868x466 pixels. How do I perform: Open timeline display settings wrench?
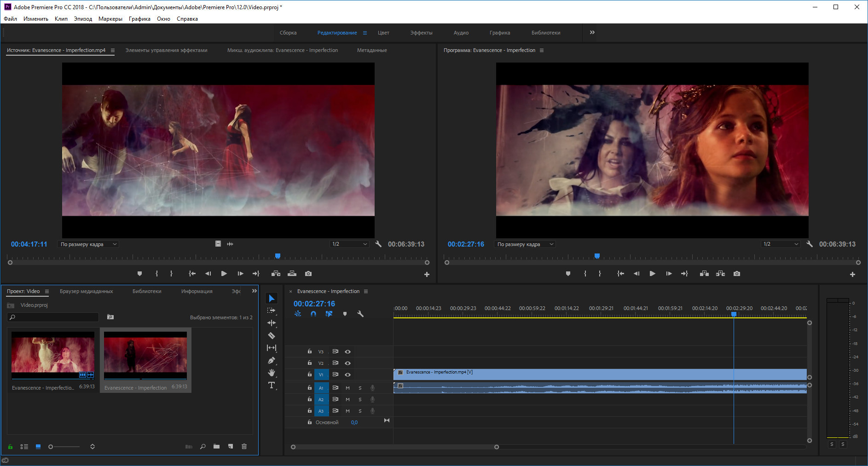360,314
